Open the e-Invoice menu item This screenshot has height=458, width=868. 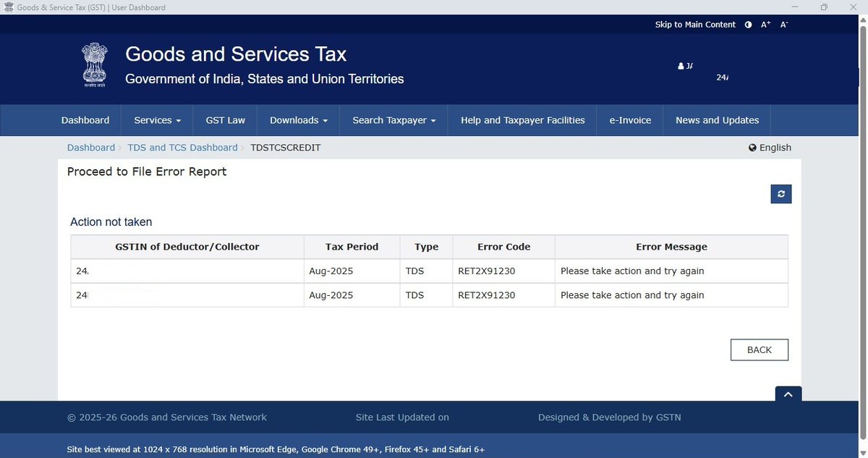point(630,120)
